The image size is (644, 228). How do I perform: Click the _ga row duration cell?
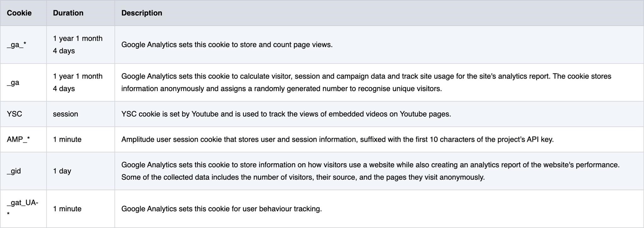[80, 83]
